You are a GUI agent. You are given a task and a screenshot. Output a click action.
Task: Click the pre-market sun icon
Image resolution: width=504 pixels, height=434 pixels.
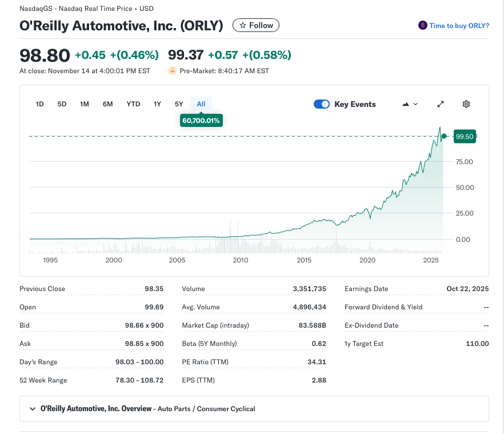pos(172,71)
